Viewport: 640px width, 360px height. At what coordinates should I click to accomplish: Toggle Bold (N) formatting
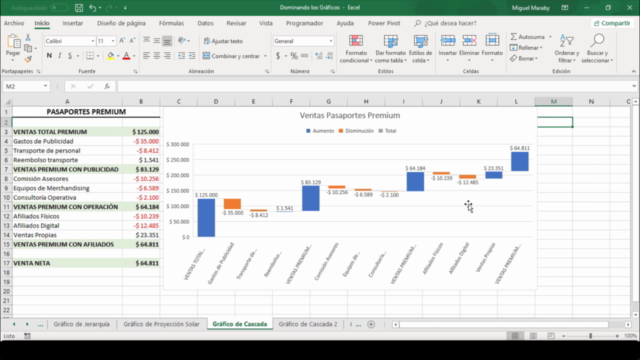(49, 56)
